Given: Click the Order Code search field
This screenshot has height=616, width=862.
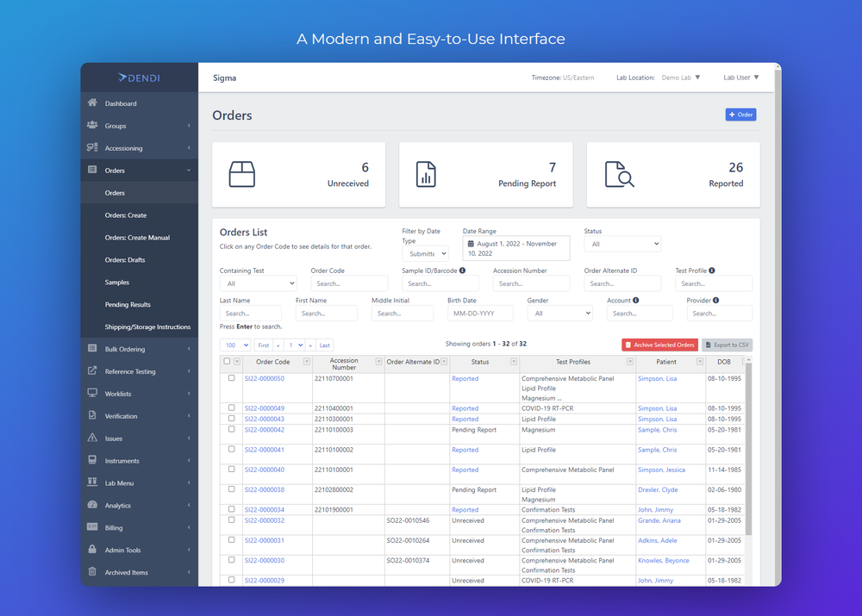Looking at the screenshot, I should (x=349, y=283).
